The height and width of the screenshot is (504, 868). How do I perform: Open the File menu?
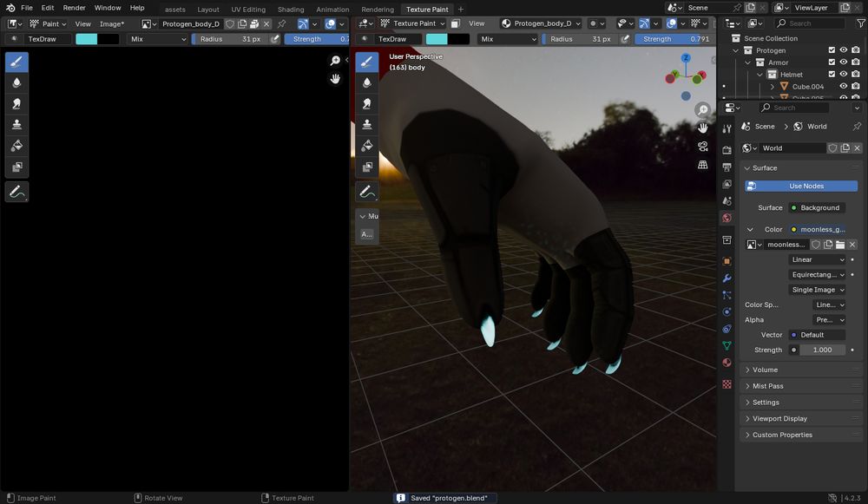[27, 8]
